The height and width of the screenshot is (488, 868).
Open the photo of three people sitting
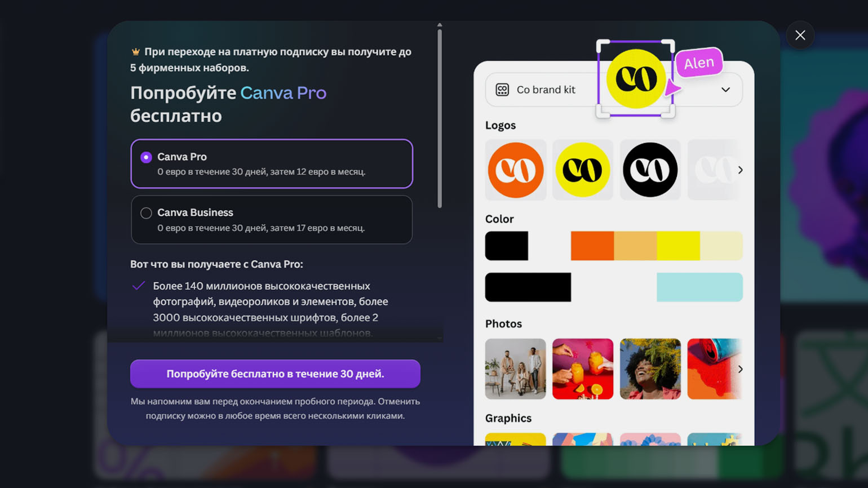coord(516,369)
